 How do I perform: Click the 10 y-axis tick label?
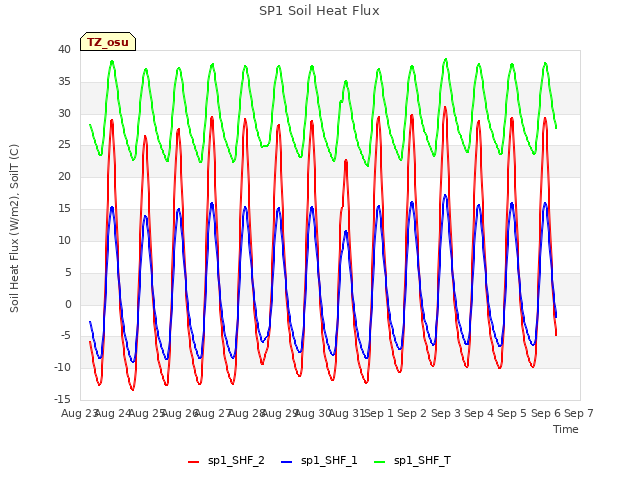coord(64,240)
